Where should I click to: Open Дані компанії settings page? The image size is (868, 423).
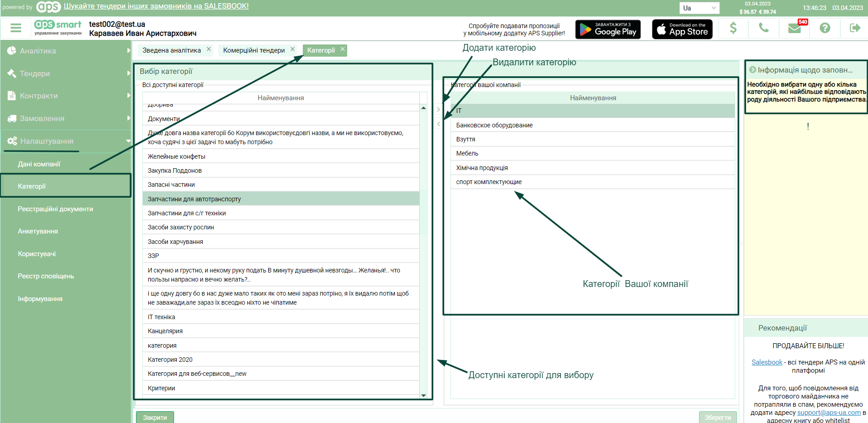(x=39, y=164)
